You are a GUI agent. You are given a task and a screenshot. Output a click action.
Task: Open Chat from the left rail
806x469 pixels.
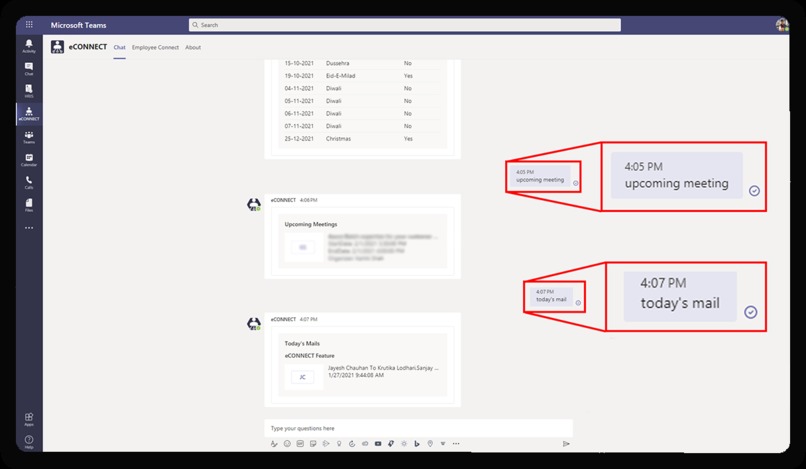click(x=29, y=68)
